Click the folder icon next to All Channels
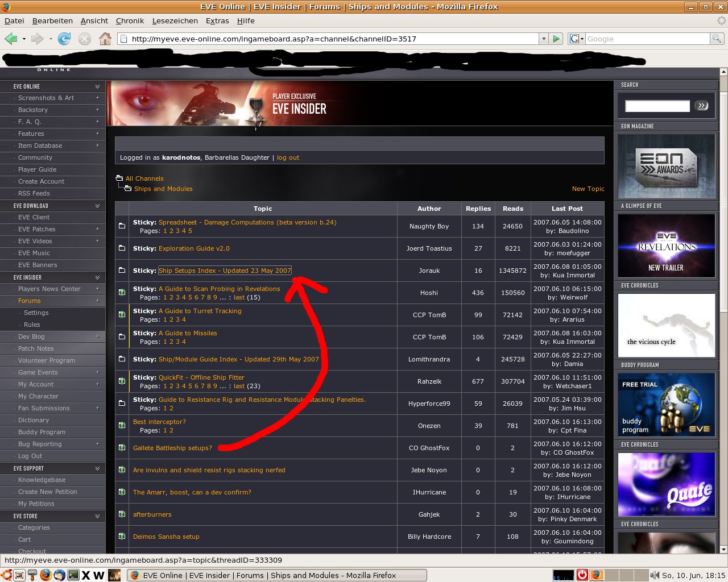Image resolution: width=728 pixels, height=582 pixels. (119, 178)
